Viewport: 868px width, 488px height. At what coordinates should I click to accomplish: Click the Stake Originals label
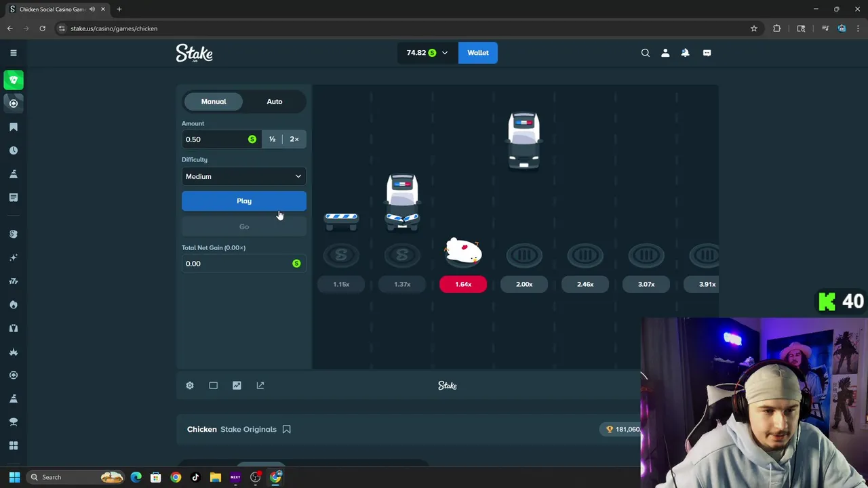[248, 429]
